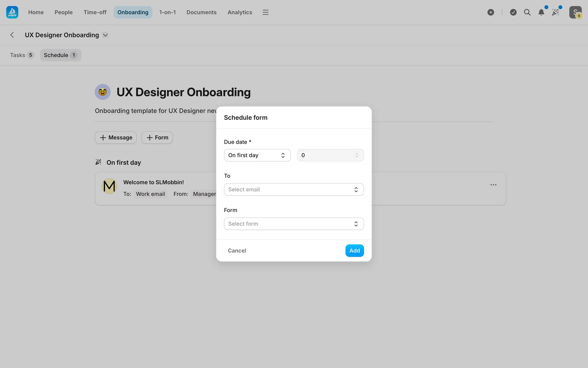Open the notifications bell
This screenshot has width=588, height=368.
pos(541,12)
